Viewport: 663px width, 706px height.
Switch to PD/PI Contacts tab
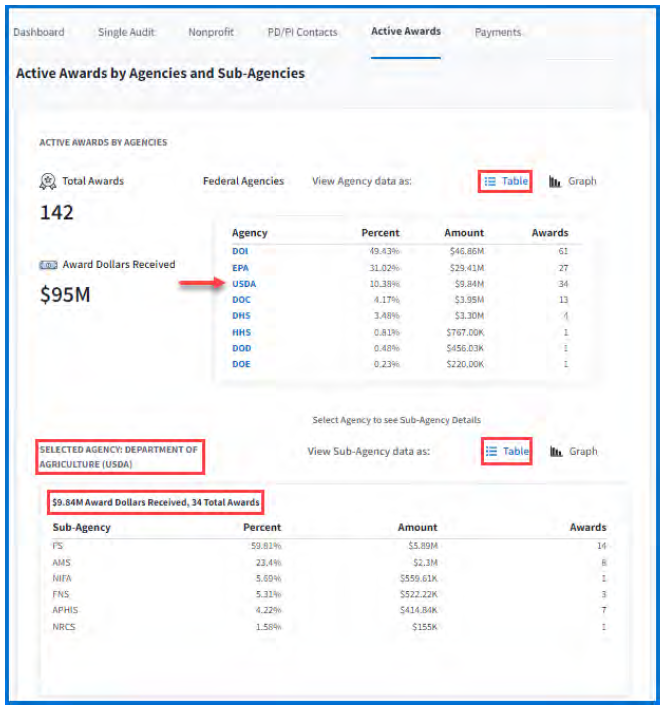point(302,32)
